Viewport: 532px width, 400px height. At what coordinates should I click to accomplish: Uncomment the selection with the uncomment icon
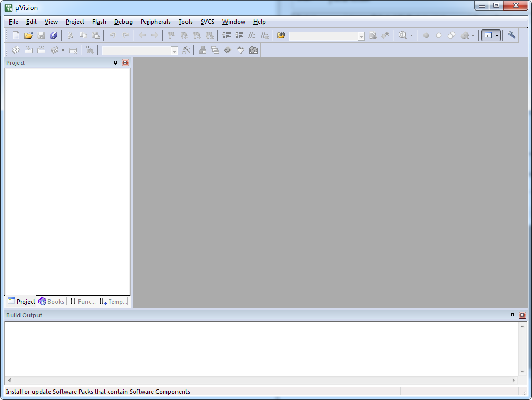264,35
